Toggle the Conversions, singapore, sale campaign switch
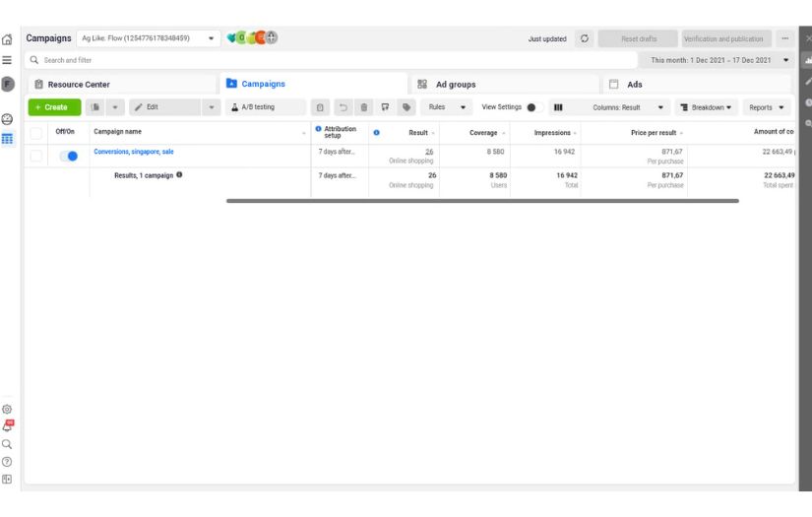 pos(68,156)
